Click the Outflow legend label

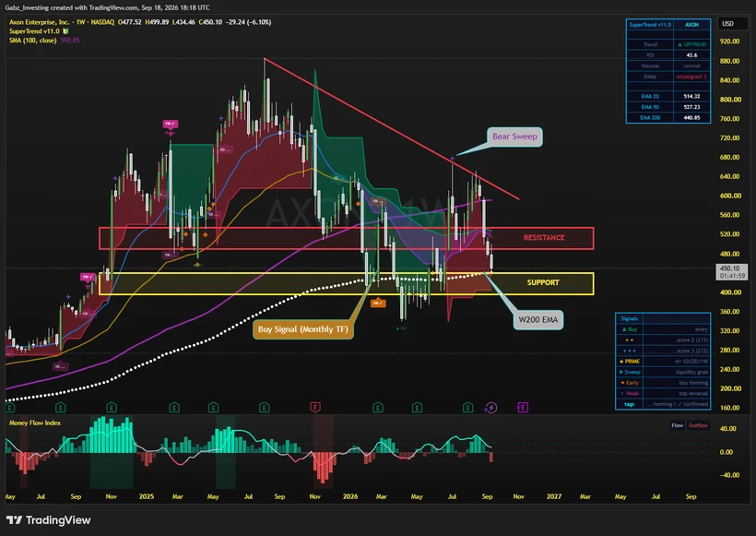pos(698,425)
